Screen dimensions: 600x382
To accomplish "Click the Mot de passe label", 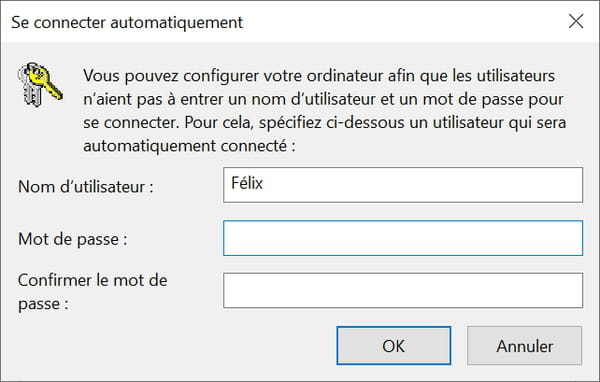I will coord(73,239).
